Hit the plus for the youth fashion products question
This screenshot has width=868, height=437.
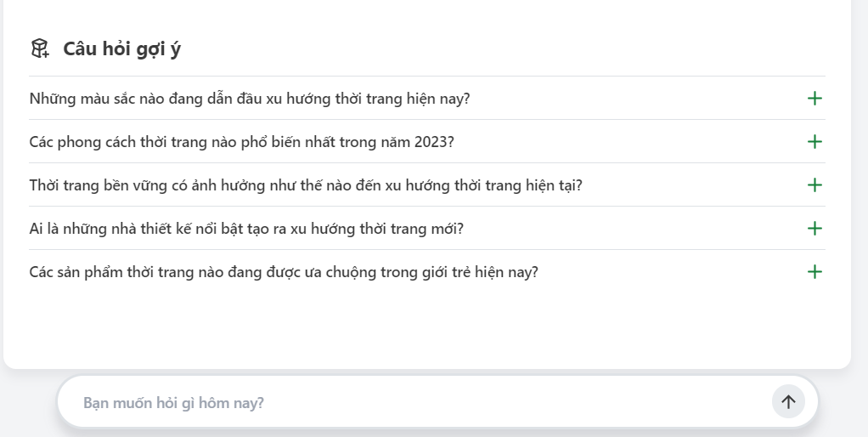point(814,272)
